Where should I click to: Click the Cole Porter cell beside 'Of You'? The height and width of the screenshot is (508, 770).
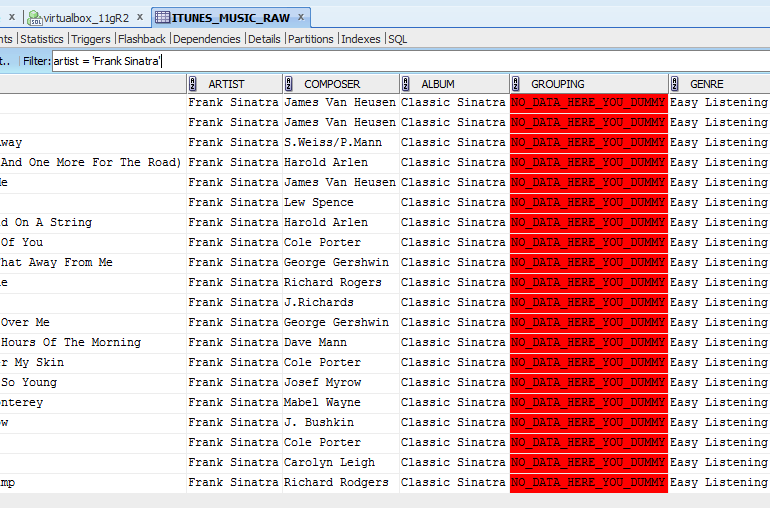click(x=341, y=243)
